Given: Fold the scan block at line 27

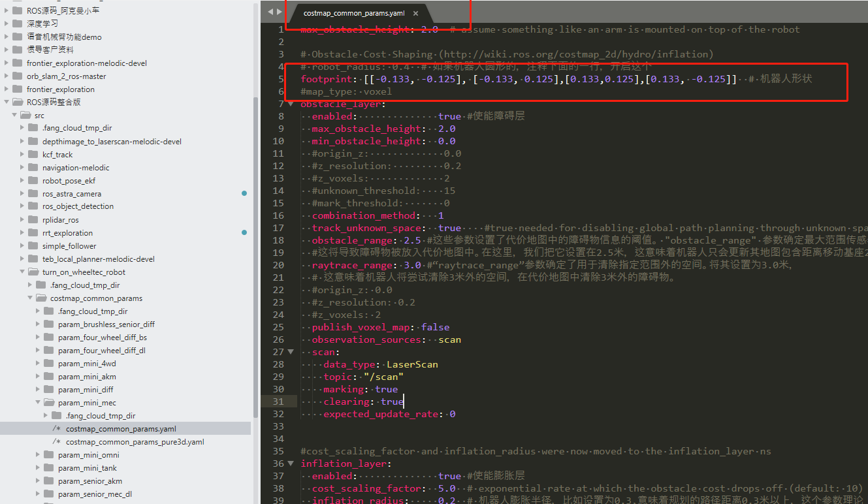Looking at the screenshot, I should point(291,352).
